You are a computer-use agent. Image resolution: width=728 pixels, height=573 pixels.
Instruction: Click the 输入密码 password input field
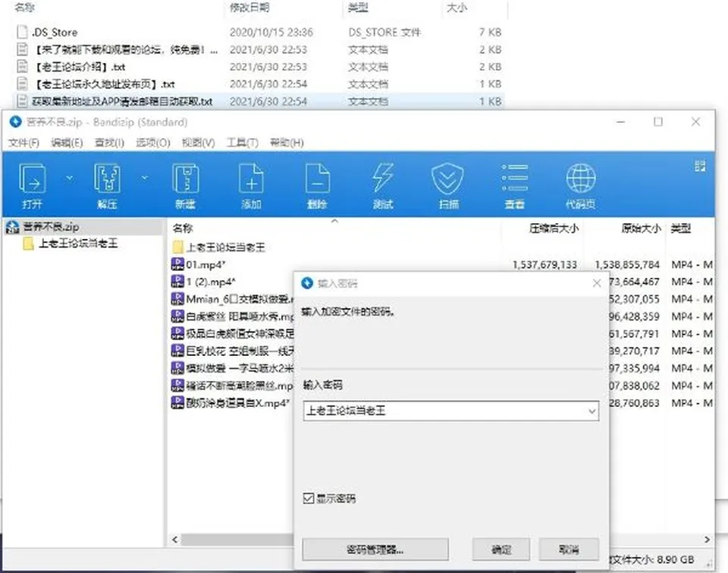450,411
